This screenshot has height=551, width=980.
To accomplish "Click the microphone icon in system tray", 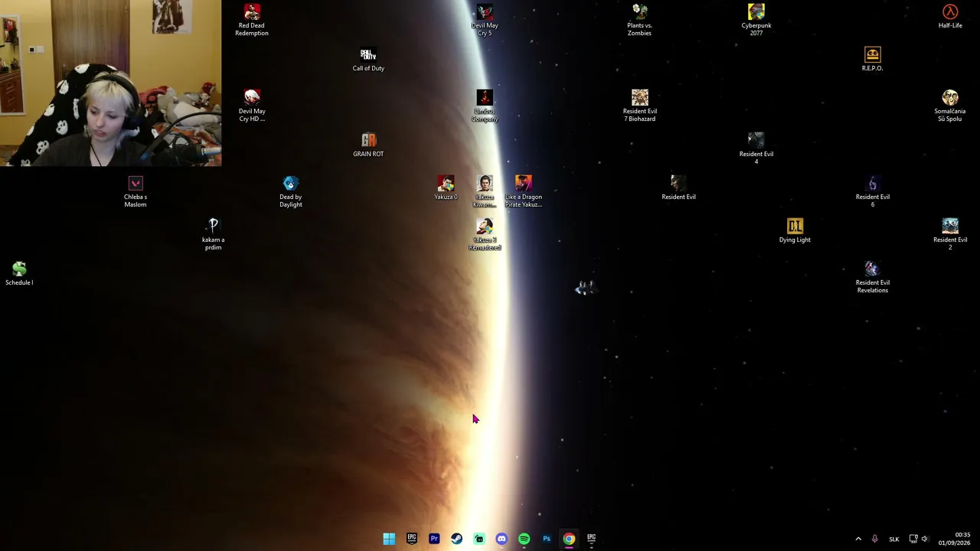I will [874, 539].
